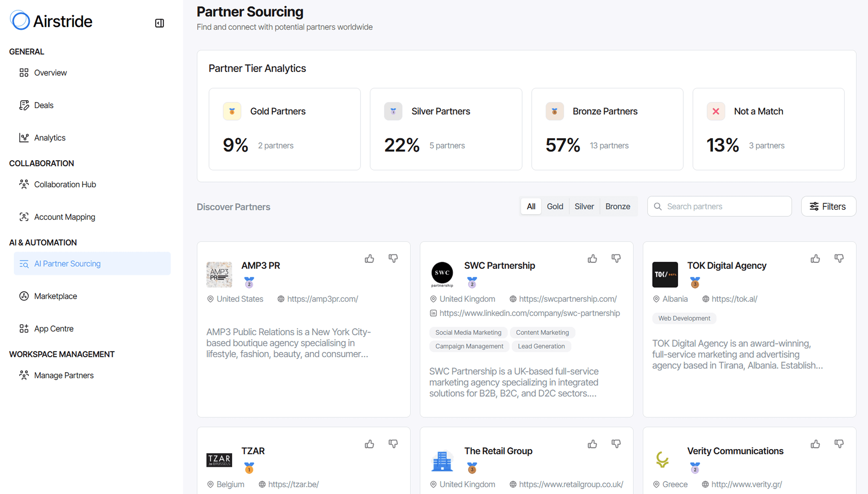Image resolution: width=868 pixels, height=494 pixels.
Task: Select the Marketplace icon
Action: 24,296
